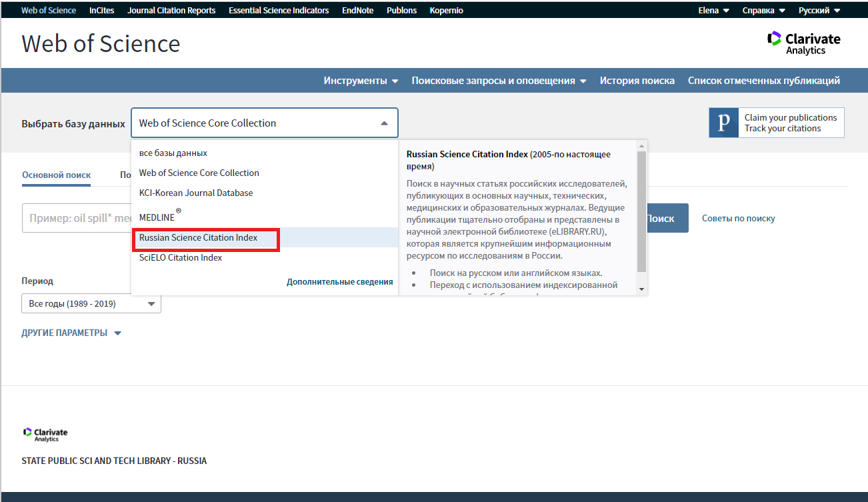Click the Clarivate Analytics logo at top right
868x502 pixels.
click(803, 43)
